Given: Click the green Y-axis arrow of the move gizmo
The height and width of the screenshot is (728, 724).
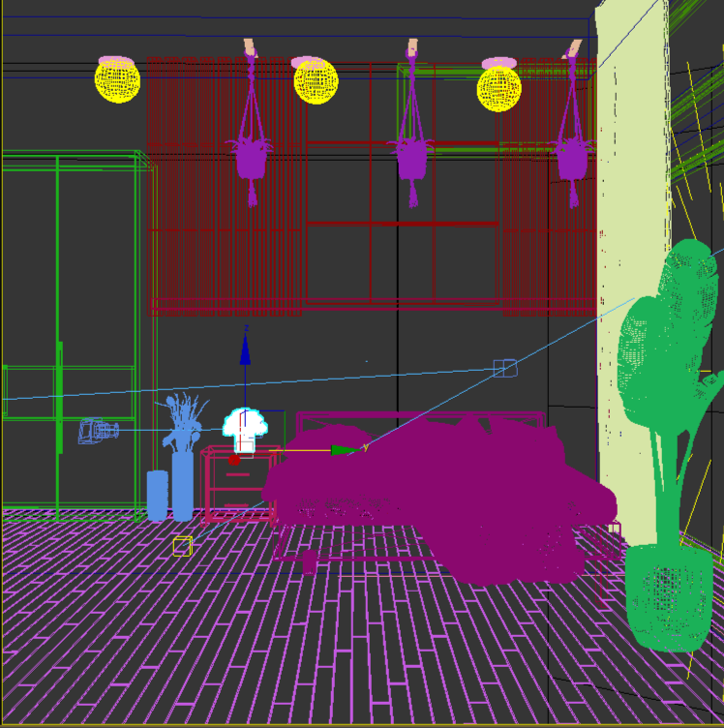Looking at the screenshot, I should (346, 450).
